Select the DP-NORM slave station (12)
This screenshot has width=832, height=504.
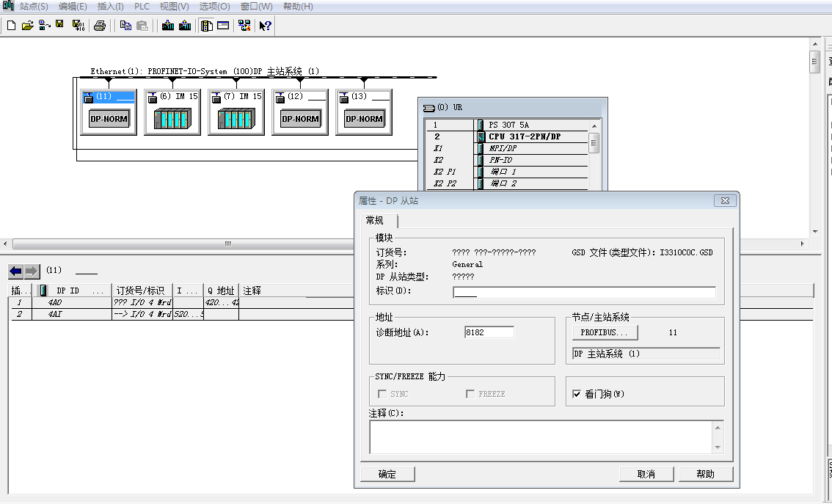(300, 112)
